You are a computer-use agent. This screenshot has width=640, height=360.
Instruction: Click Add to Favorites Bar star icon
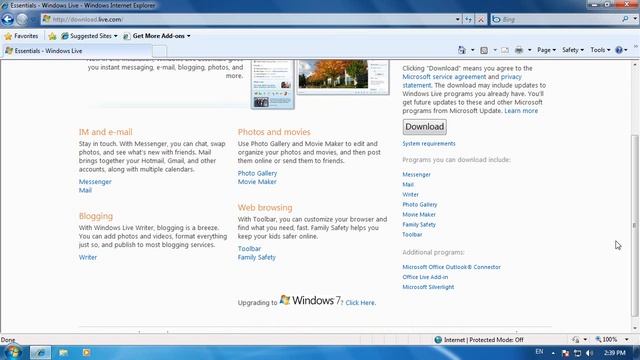52,36
